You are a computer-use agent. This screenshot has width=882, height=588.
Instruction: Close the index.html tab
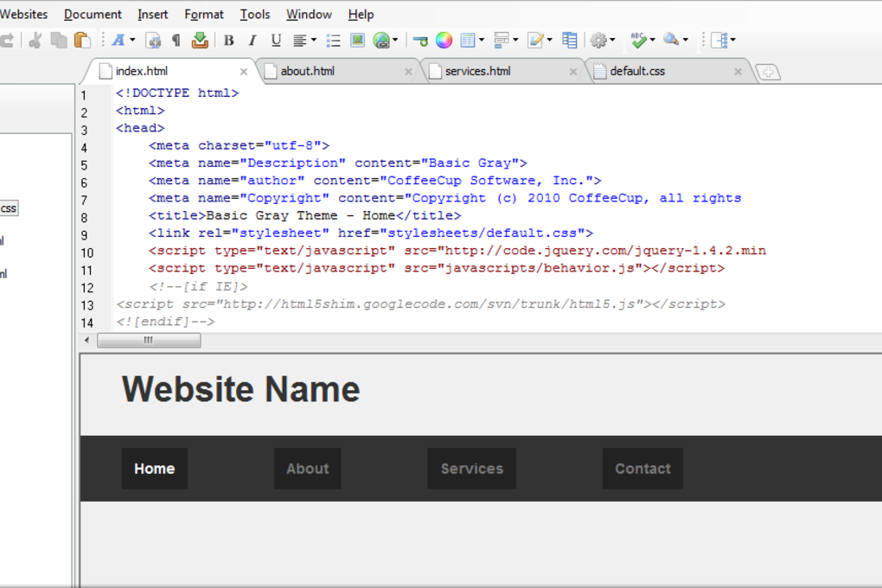point(244,72)
